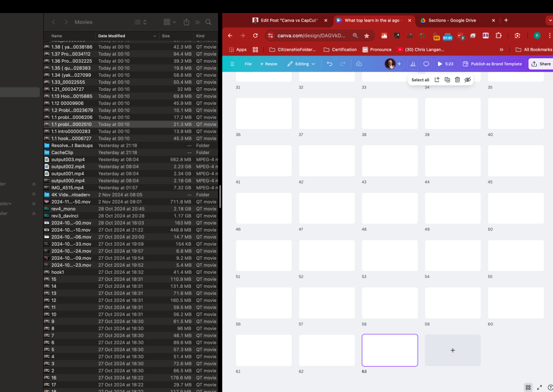
Task: Open the Certification bookmark folder
Action: pos(341,50)
